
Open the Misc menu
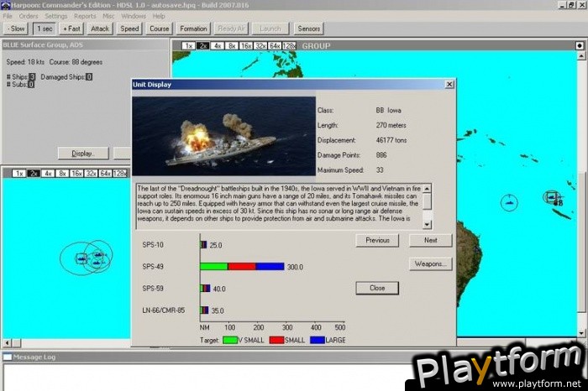108,16
